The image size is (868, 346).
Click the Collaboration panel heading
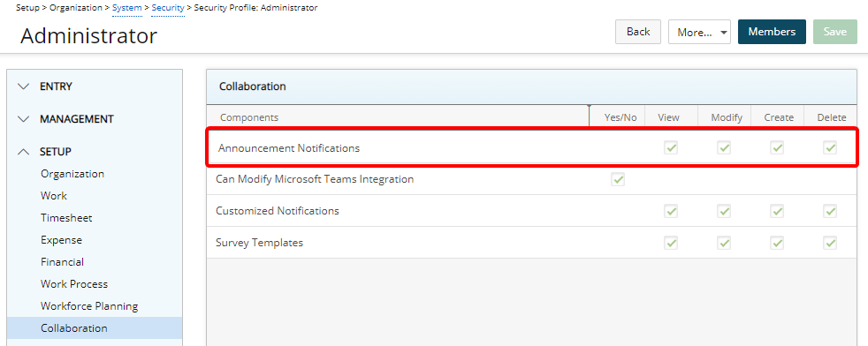click(x=253, y=86)
